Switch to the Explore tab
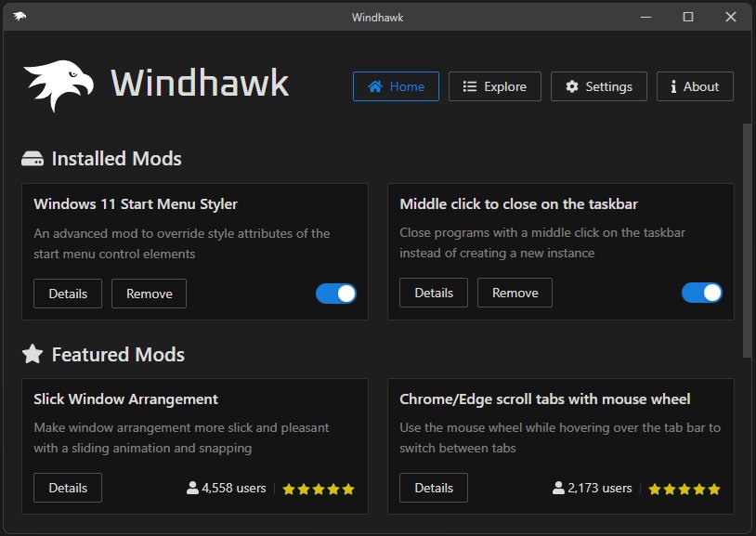Viewport: 756px width, 536px height. (495, 86)
